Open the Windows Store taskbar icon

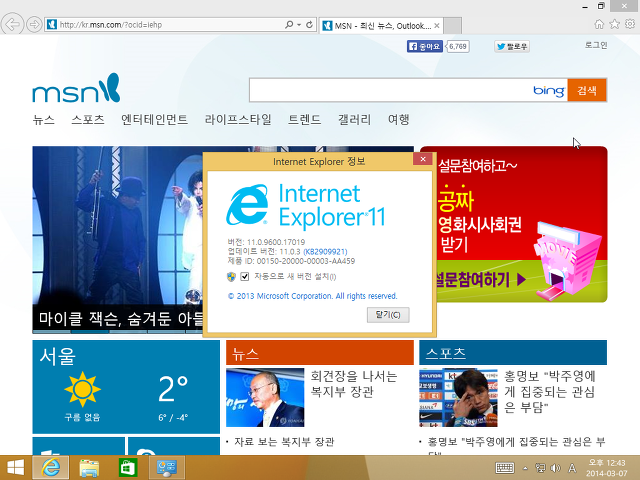coord(128,468)
